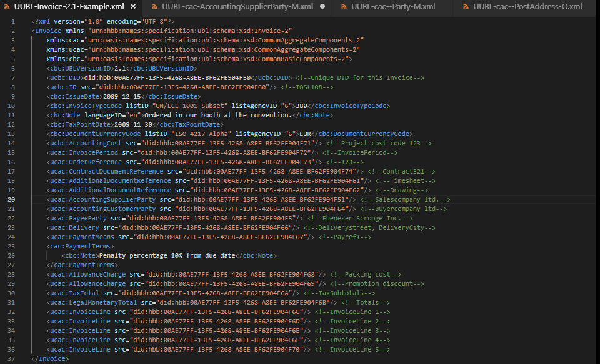Click the "Drawing" comment
This screenshot has height=364, width=600.
click(401, 190)
